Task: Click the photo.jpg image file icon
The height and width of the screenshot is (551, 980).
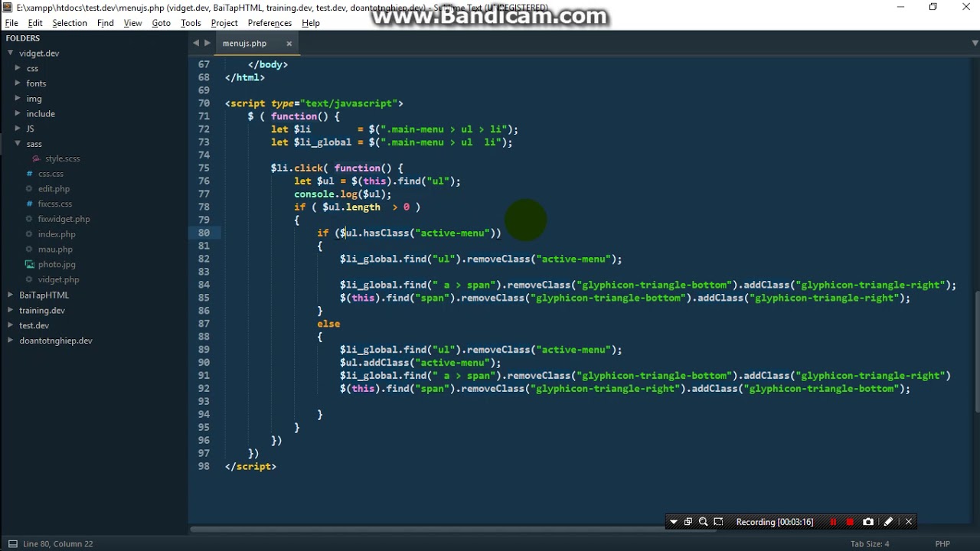Action: pyautogui.click(x=29, y=264)
